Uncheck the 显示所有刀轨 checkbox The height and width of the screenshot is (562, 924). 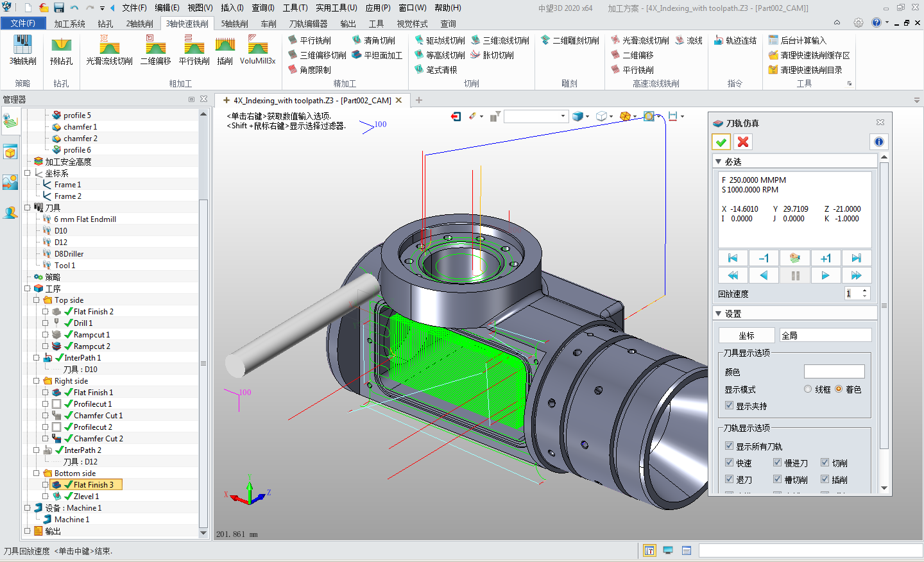pyautogui.click(x=729, y=446)
